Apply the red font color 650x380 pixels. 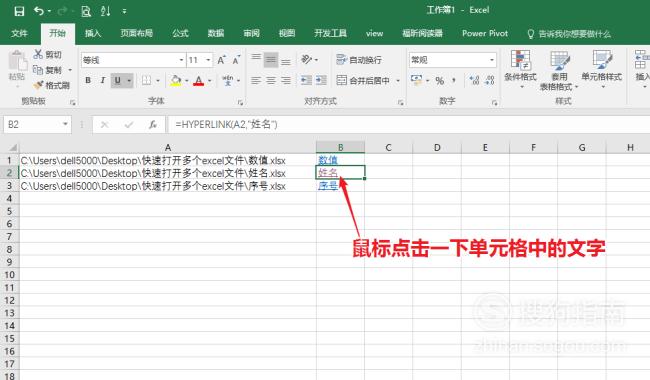pyautogui.click(x=199, y=80)
